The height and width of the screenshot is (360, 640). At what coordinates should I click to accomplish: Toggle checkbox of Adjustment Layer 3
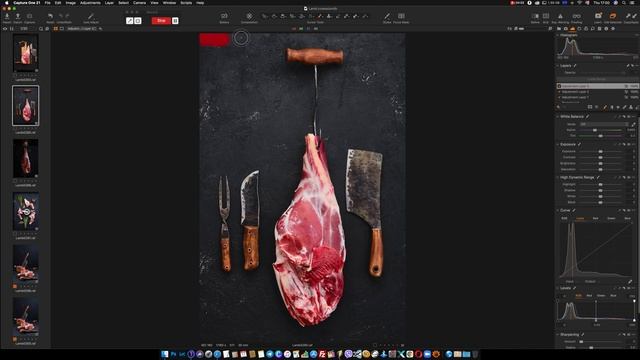pyautogui.click(x=559, y=86)
